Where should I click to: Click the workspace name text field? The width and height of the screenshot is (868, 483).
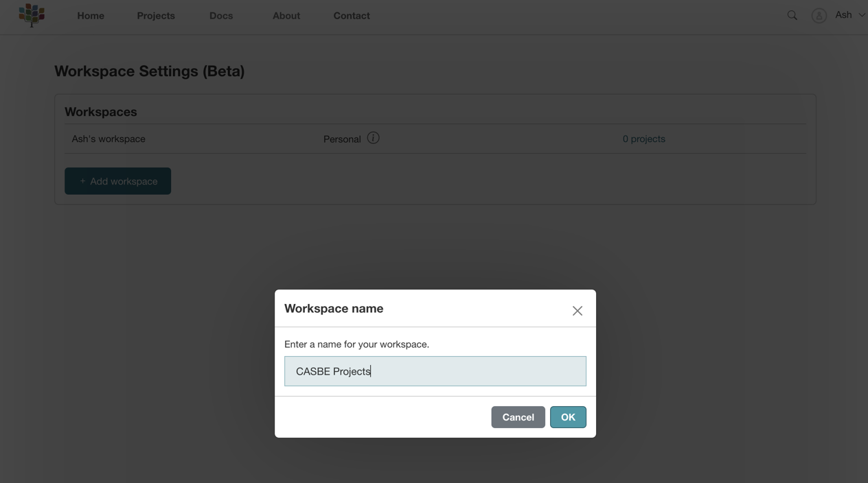point(435,371)
